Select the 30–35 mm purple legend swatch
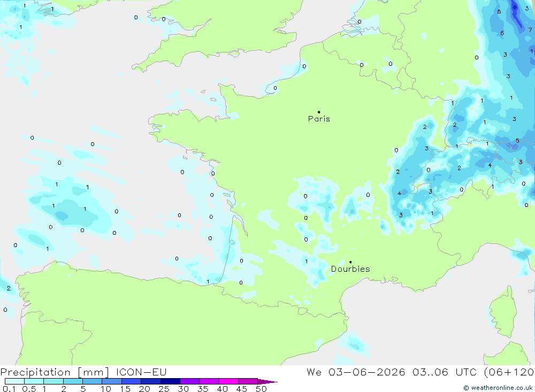 190,381
